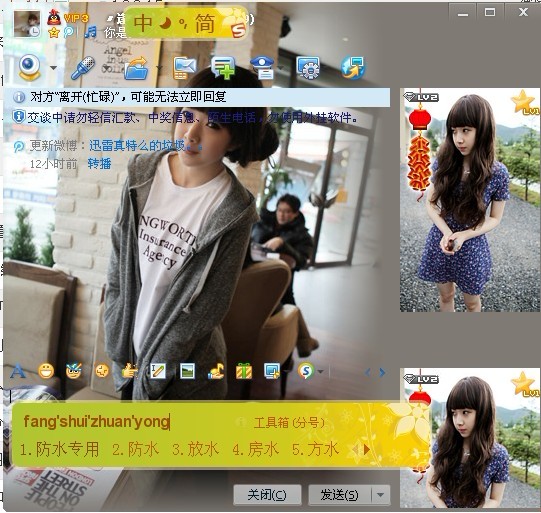Select candidate 2. 防水
Viewport: 541px width, 513px height.
pos(136,449)
